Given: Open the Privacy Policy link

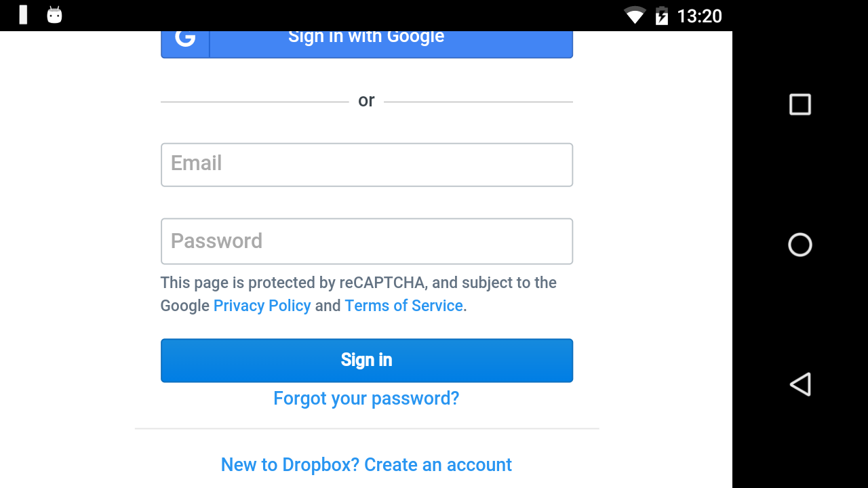Looking at the screenshot, I should (262, 306).
